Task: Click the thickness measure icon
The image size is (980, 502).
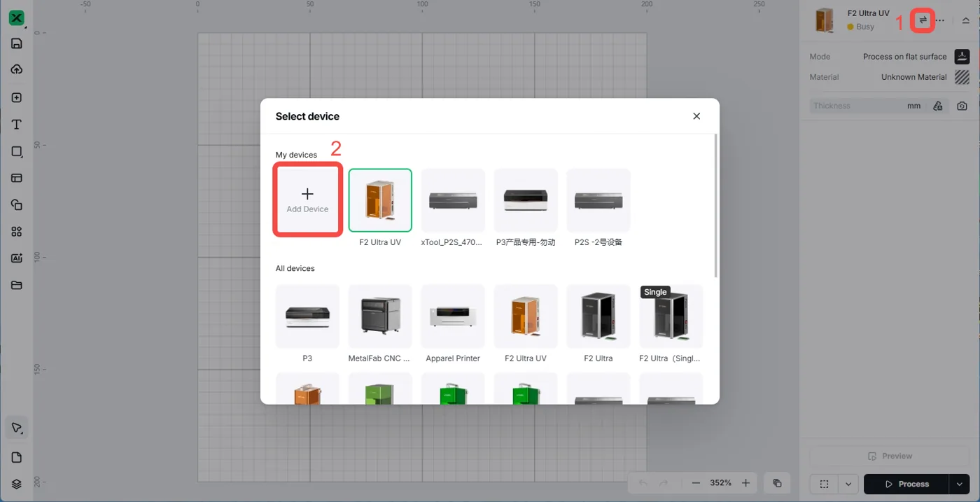Action: [938, 106]
